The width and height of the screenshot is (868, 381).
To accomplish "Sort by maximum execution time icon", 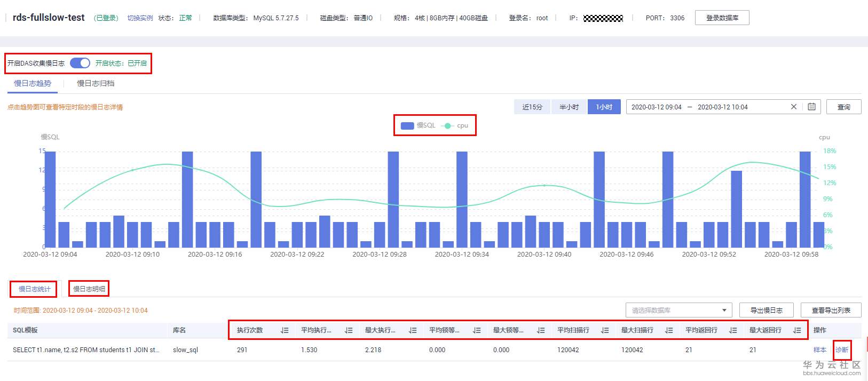I will tap(413, 330).
